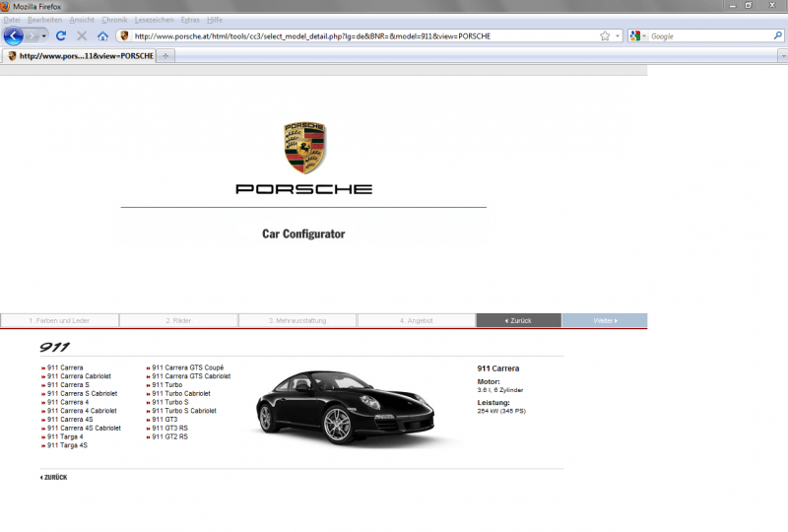Open the Bearbeiten menu
This screenshot has height=532, width=788.
coord(44,20)
